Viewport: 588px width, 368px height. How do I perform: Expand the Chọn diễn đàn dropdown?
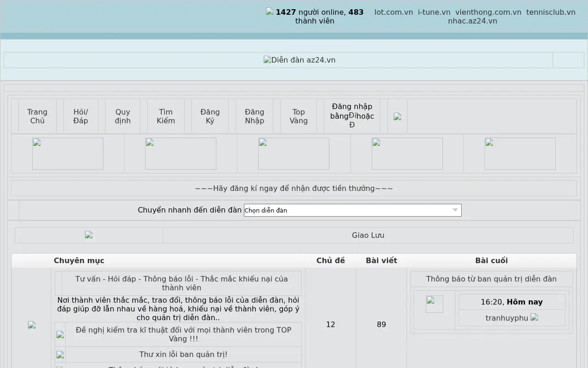pyautogui.click(x=352, y=210)
